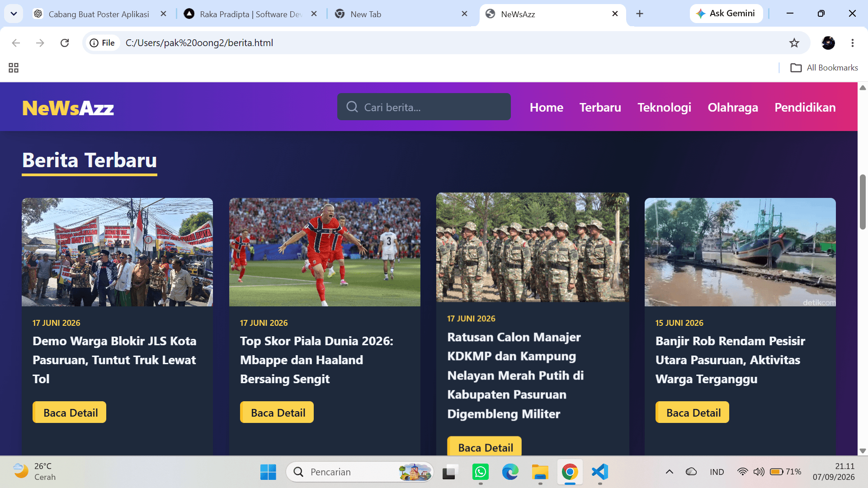Click the Haaland celebration photo
This screenshot has height=488, width=868.
click(325, 252)
